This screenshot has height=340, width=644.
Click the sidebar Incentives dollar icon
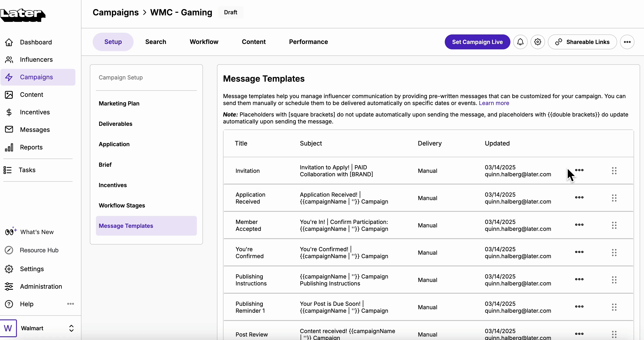pyautogui.click(x=9, y=112)
